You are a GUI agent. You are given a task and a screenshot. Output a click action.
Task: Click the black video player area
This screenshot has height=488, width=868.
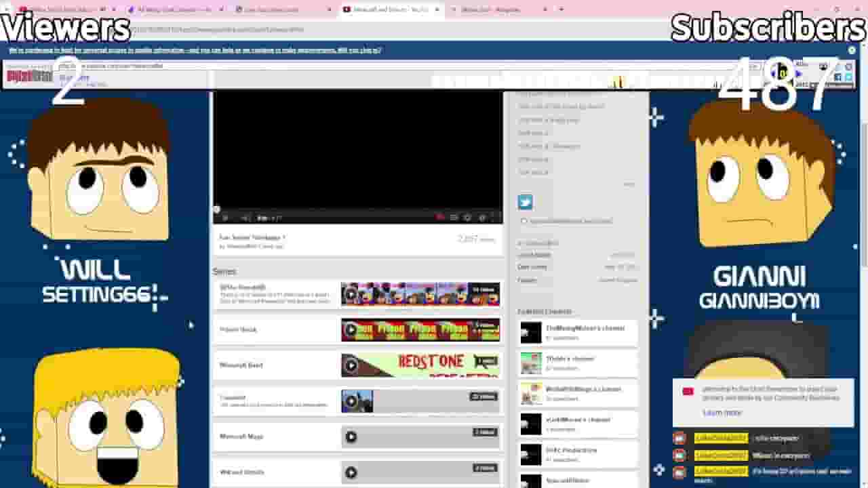[x=358, y=148]
